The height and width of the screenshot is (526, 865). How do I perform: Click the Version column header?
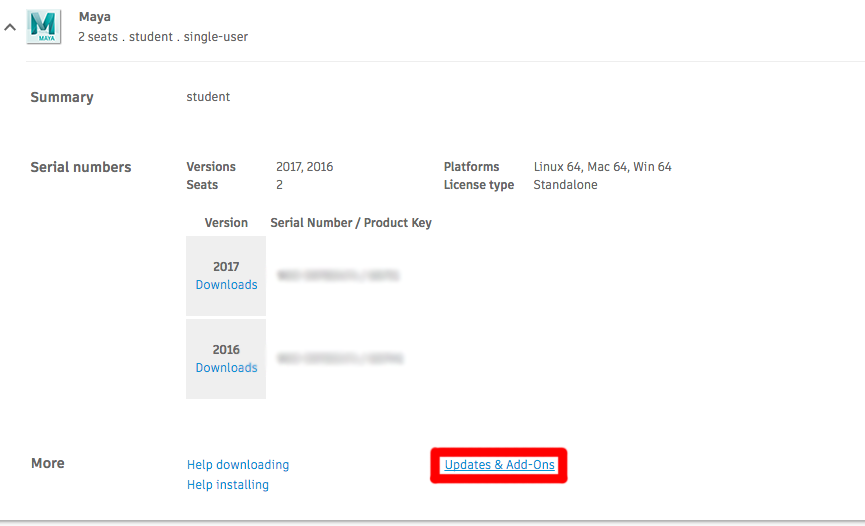tap(226, 223)
